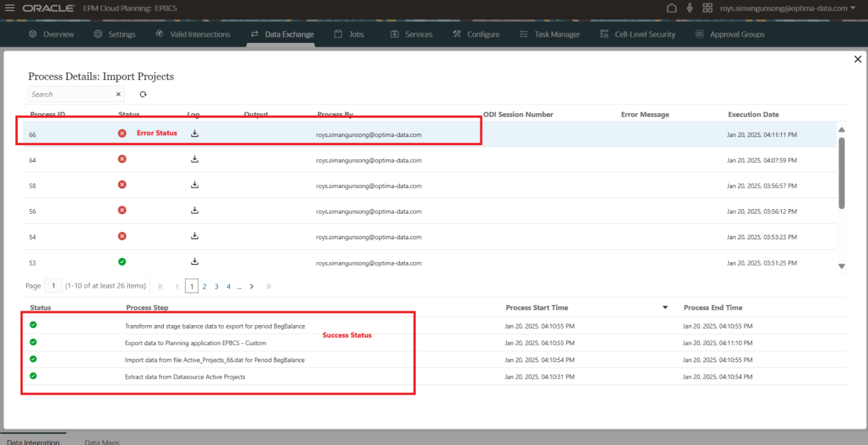868x445 pixels.
Task: Go to page 3 of results
Action: (x=216, y=286)
